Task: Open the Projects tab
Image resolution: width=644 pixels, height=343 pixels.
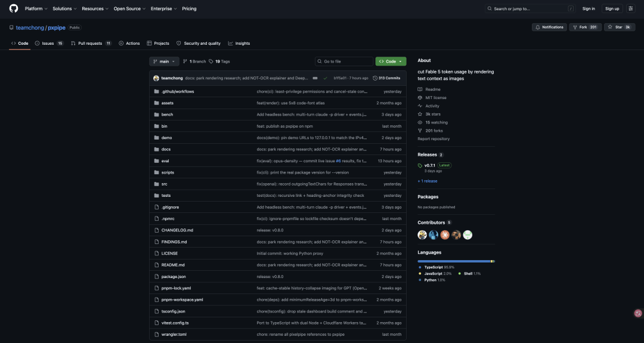Action: (157, 43)
